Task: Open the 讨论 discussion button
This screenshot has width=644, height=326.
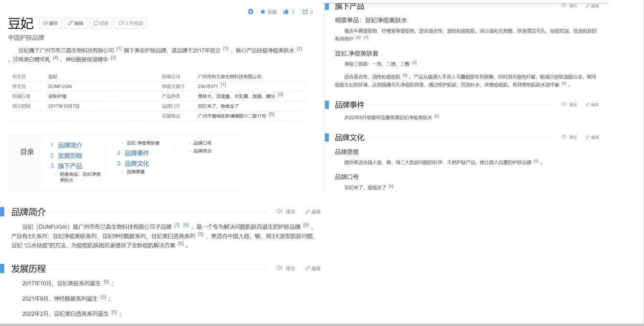Action: pyautogui.click(x=101, y=23)
